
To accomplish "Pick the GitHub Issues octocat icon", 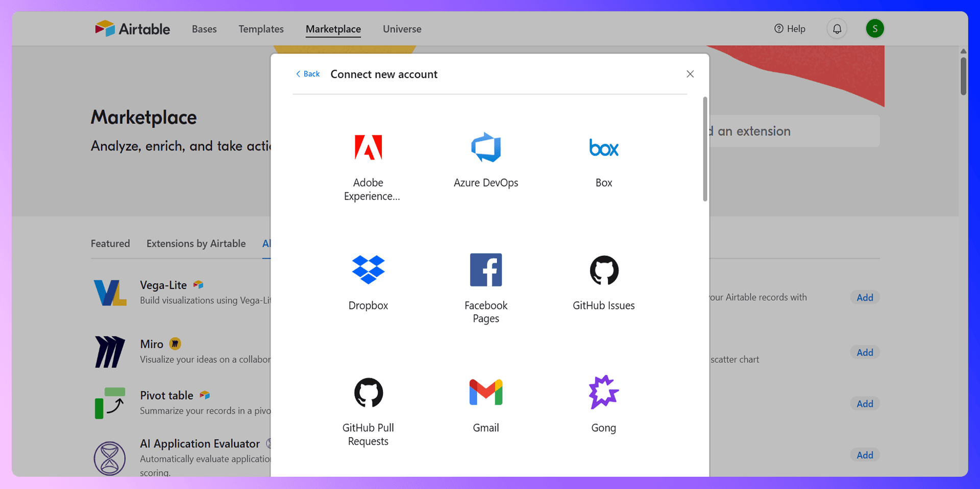I will click(604, 270).
